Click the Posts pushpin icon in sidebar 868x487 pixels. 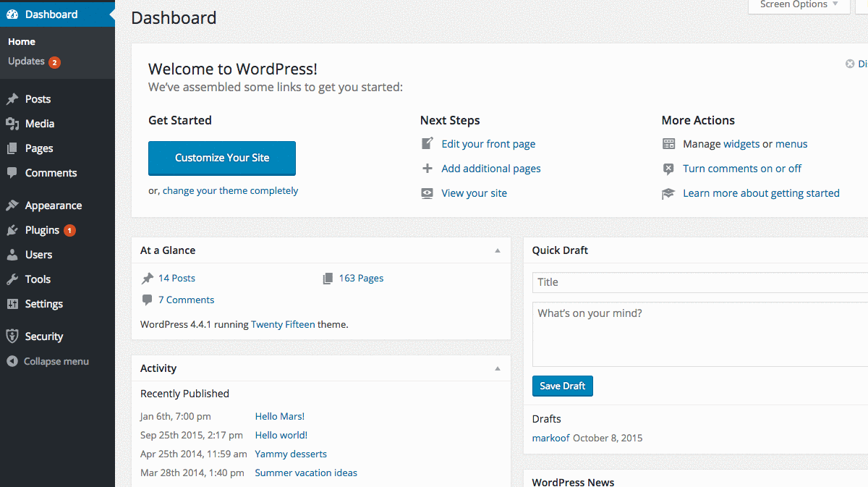point(12,99)
